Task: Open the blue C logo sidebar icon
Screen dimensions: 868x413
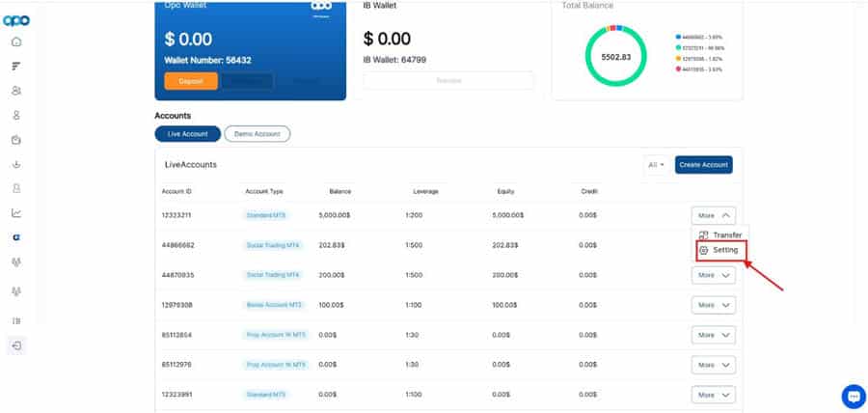Action: pos(16,237)
